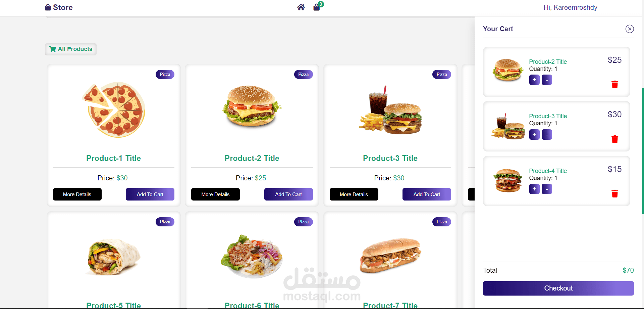
Task: Increase quantity of Product-2 Title
Action: [x=534, y=80]
